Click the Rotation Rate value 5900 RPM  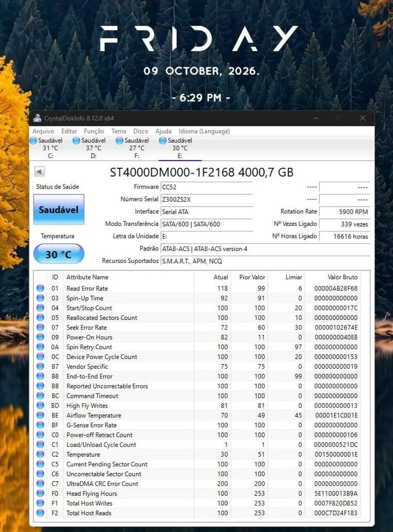[345, 212]
